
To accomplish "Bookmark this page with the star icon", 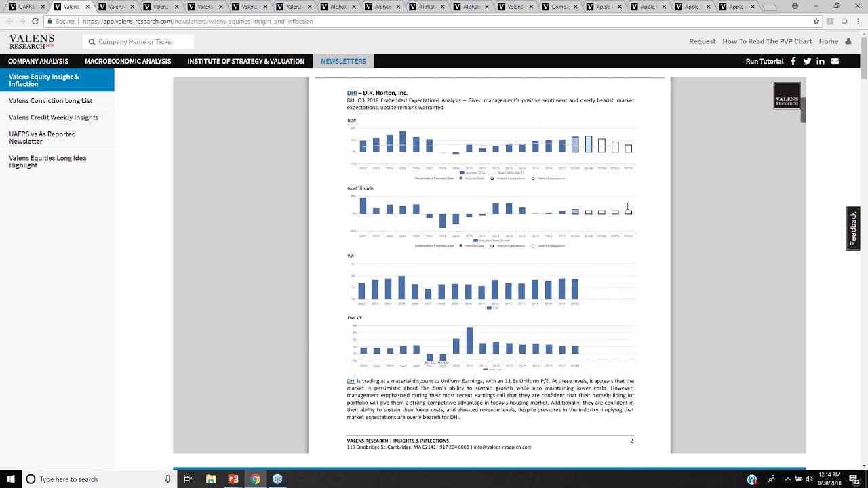I will coord(816,21).
